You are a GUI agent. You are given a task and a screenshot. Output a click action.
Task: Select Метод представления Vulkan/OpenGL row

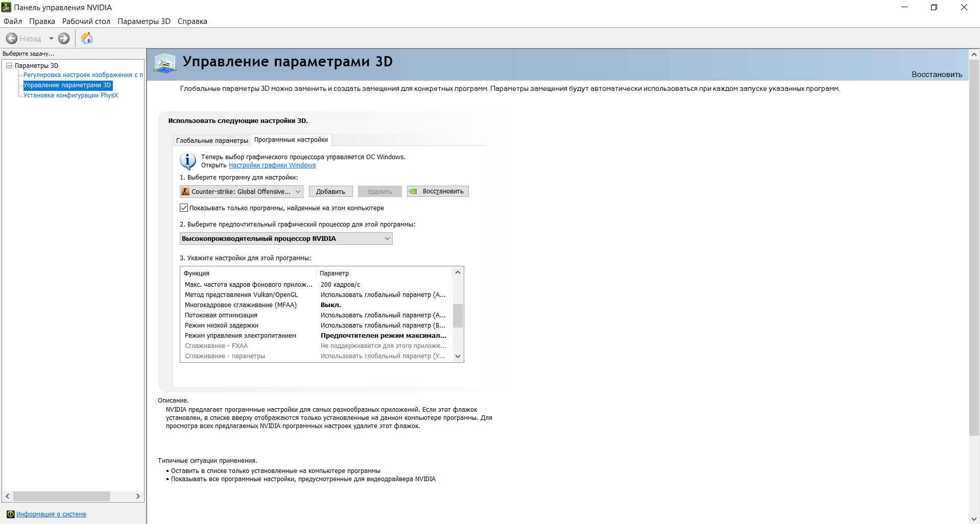click(x=316, y=295)
